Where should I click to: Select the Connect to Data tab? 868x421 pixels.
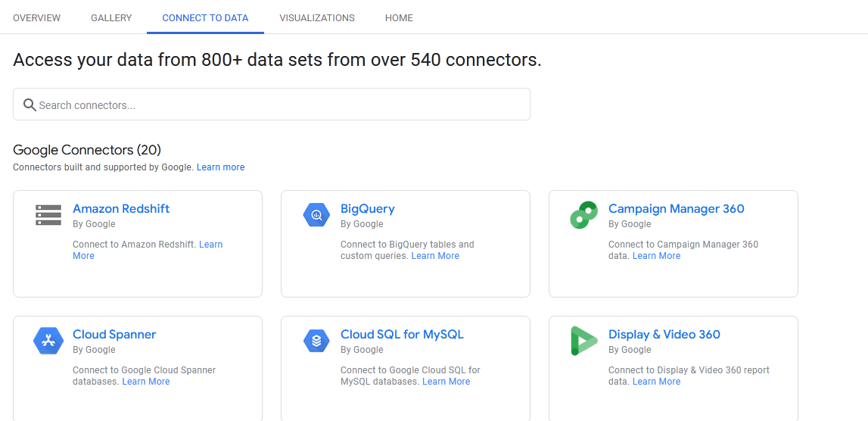click(x=205, y=17)
